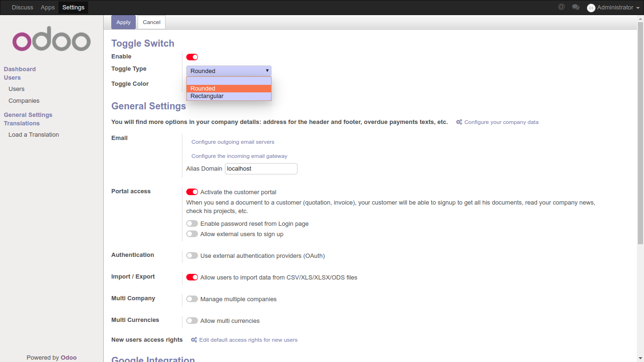Open Configure outgoing email servers link
644x362 pixels.
point(232,142)
